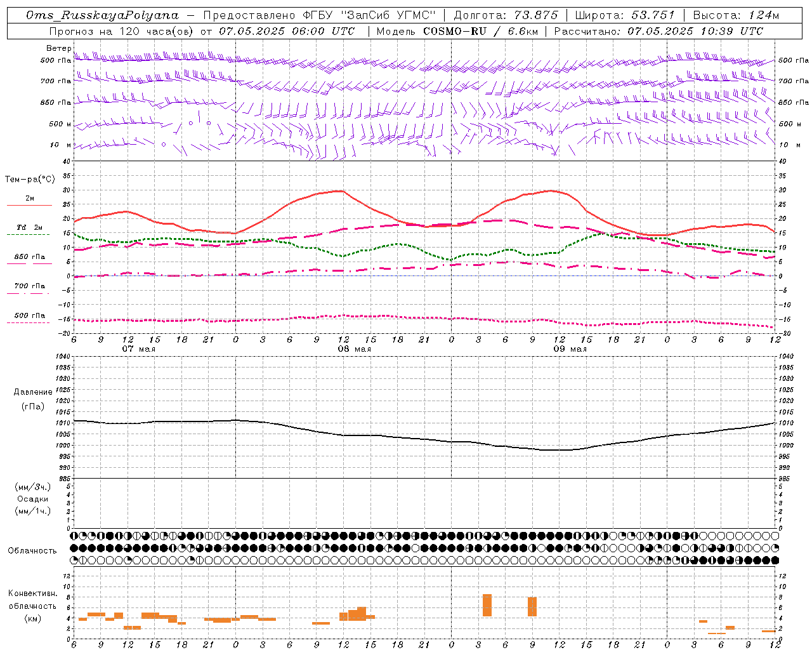Click the right-side 500 м wind level label
The width and height of the screenshot is (812, 650).
tap(790, 124)
